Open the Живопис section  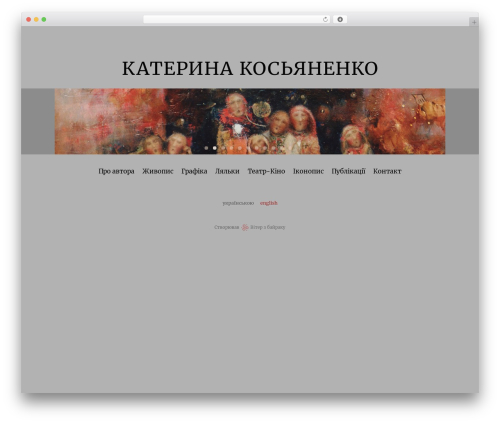tap(158, 171)
